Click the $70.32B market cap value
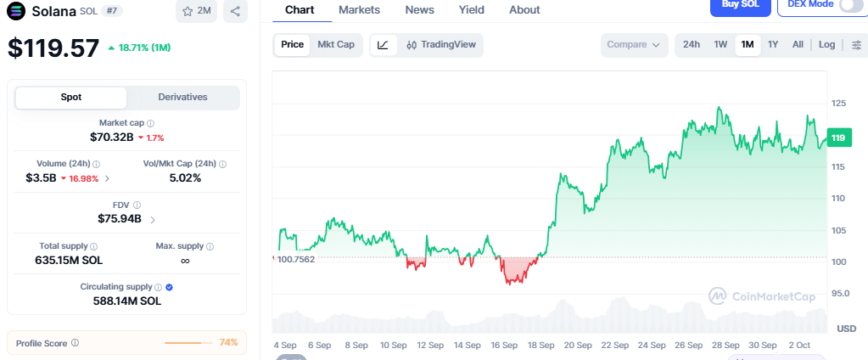 click(112, 138)
